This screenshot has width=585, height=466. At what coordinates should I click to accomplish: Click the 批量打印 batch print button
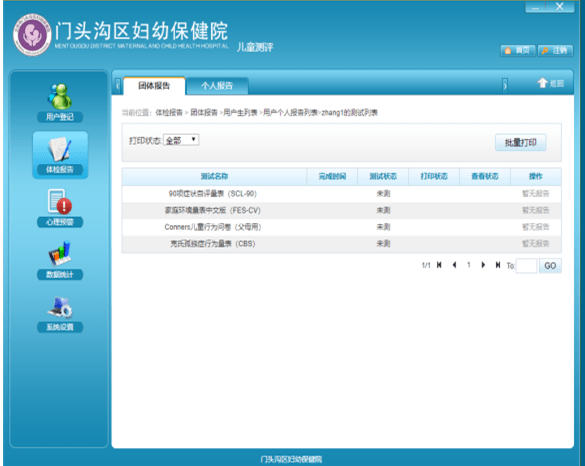click(520, 143)
